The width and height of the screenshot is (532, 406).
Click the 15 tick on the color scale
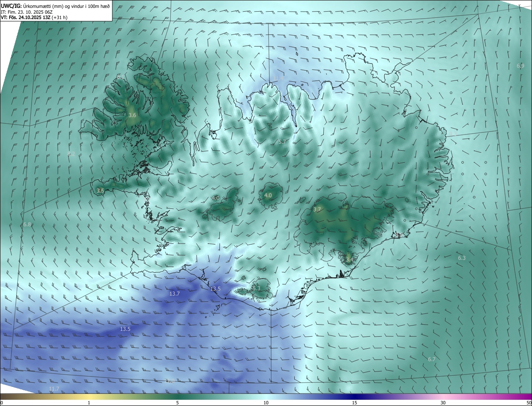[355, 403]
